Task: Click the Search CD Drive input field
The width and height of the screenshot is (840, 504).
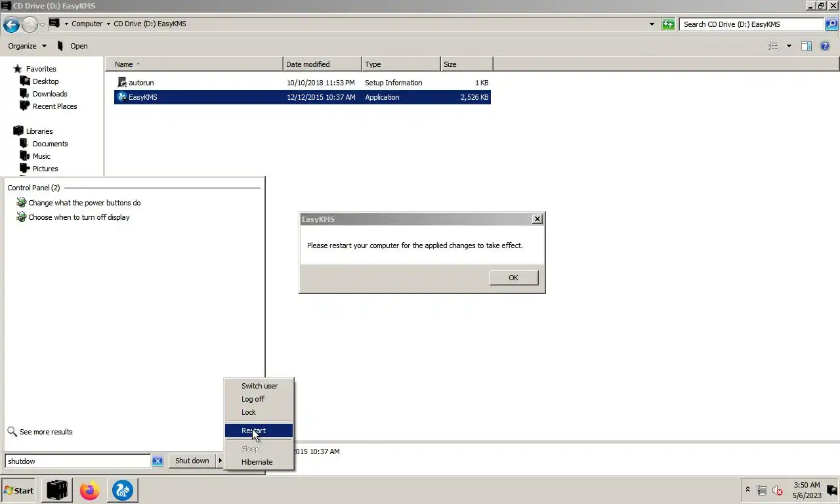Action: click(x=751, y=24)
